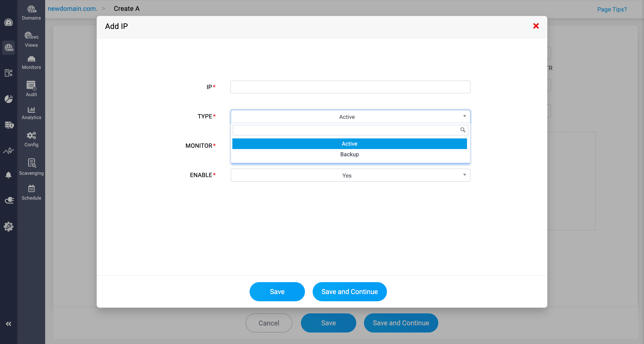Viewport: 644px width, 344px height.
Task: Close the Add IP dialog with red X
Action: [x=536, y=26]
